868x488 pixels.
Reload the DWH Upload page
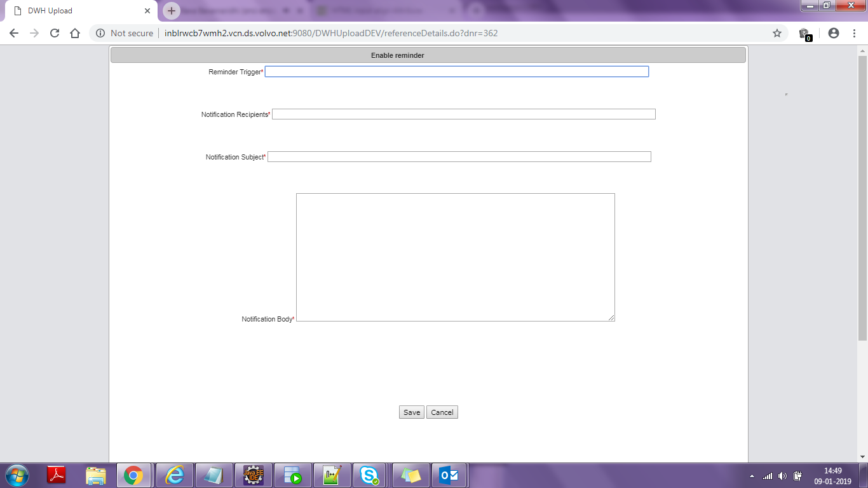pos(55,33)
